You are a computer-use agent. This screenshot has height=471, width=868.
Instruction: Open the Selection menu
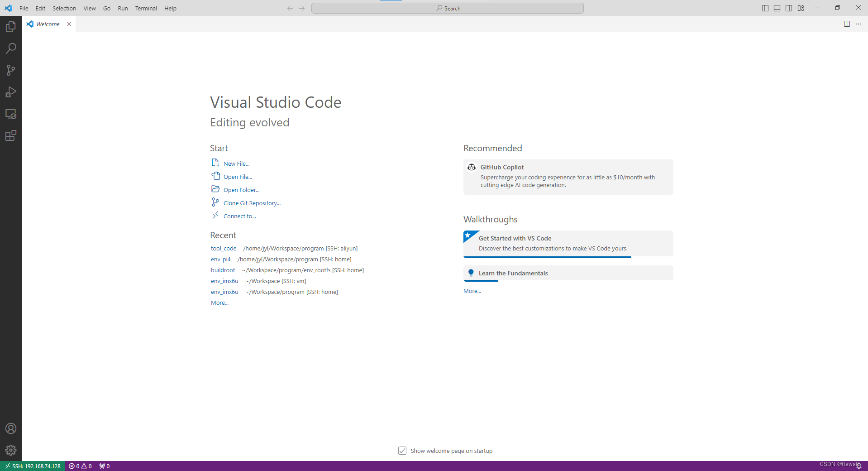tap(64, 8)
